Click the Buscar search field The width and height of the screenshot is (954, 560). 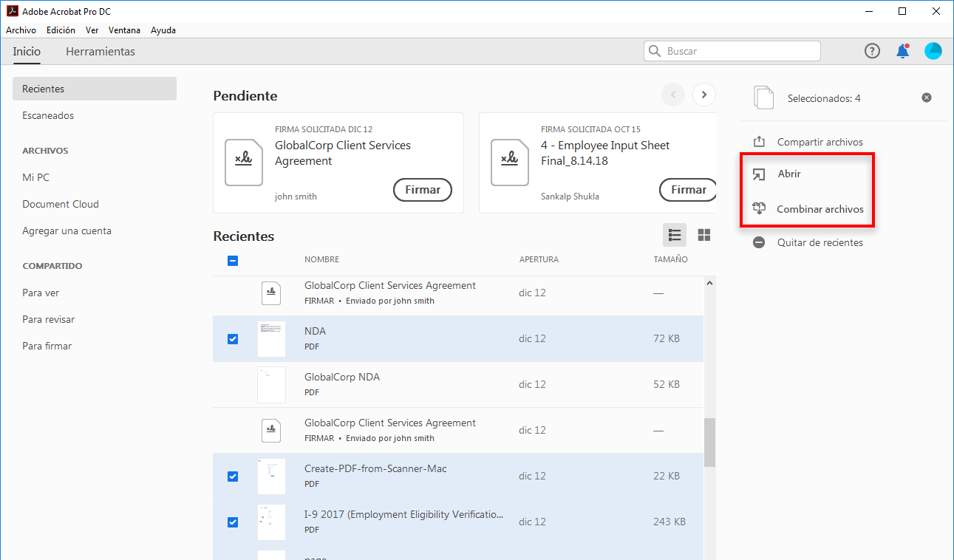(739, 51)
